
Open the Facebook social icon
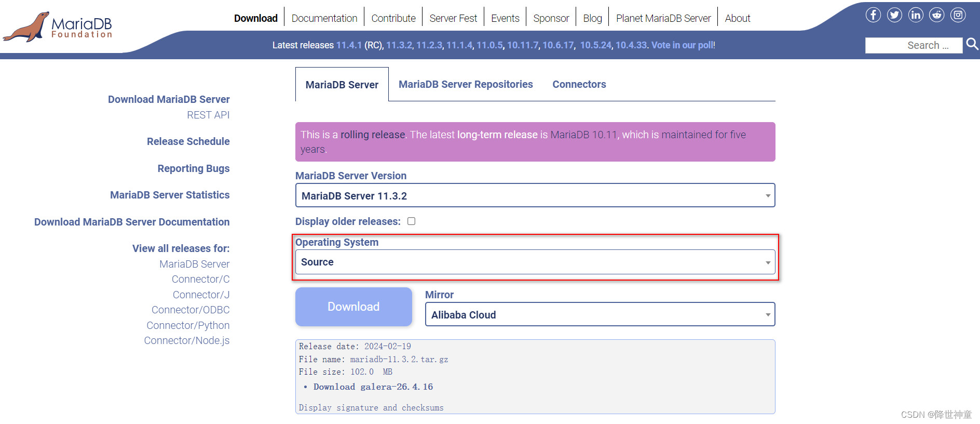[x=873, y=15]
